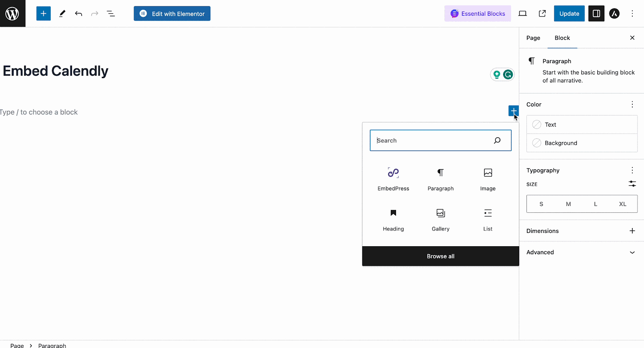This screenshot has height=348, width=644.
Task: Click the inline Add block plus button
Action: coord(514,111)
